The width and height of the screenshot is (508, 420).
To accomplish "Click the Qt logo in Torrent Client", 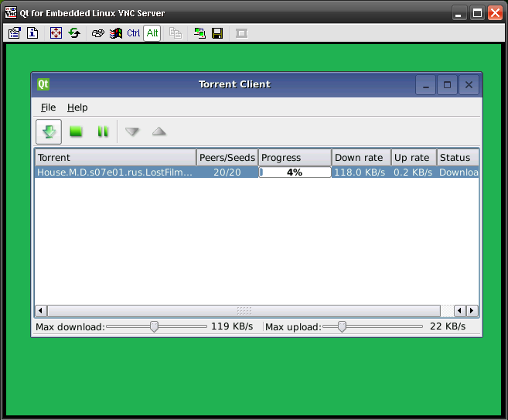I will tap(43, 84).
